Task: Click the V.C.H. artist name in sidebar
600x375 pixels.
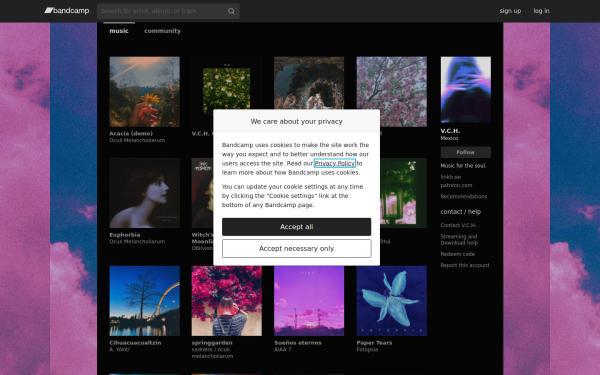Action: coord(450,131)
